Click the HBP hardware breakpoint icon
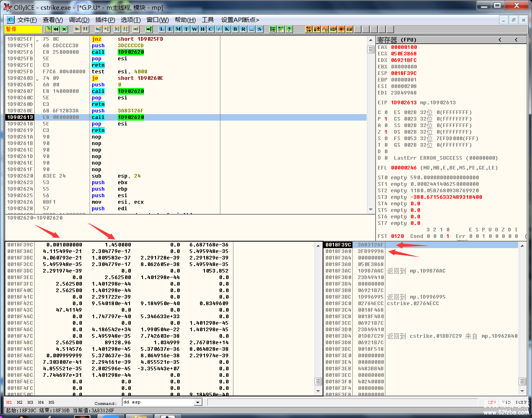The width and height of the screenshot is (532, 418). 333,29
